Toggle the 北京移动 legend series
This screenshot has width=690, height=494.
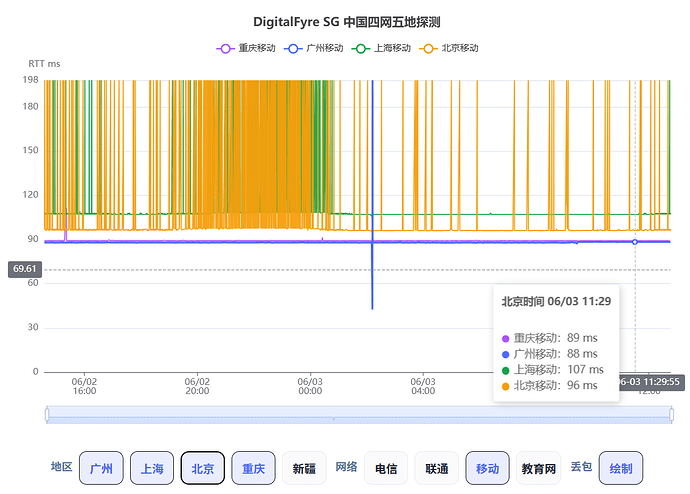(x=449, y=48)
